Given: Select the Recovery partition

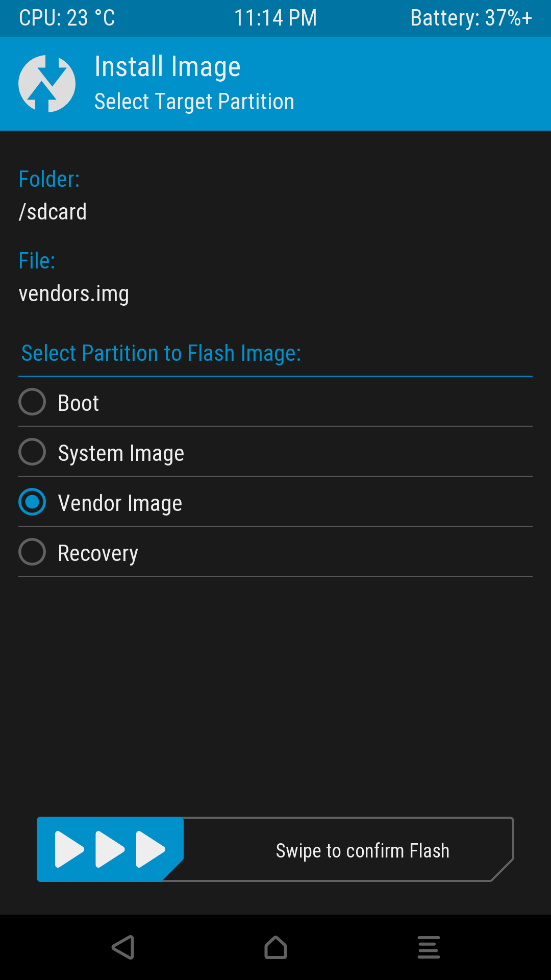Looking at the screenshot, I should click(x=32, y=552).
